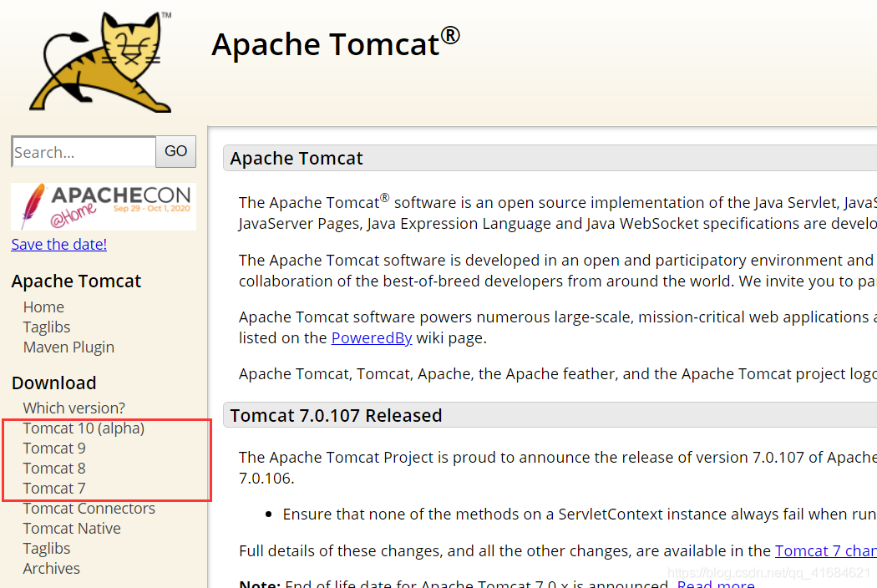The width and height of the screenshot is (877, 588).
Task: Open Taglibs under the Download section
Action: coord(47,548)
